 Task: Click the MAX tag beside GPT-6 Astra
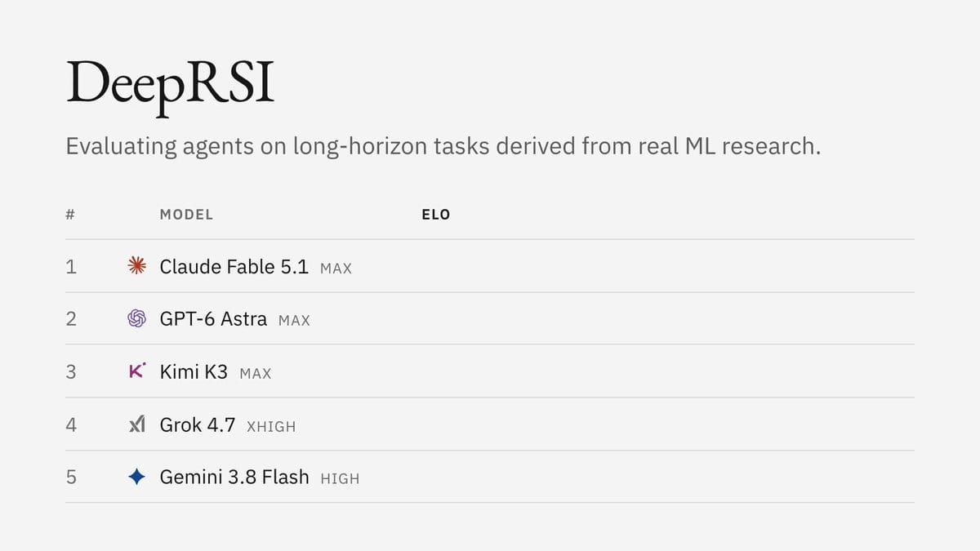[x=295, y=322]
